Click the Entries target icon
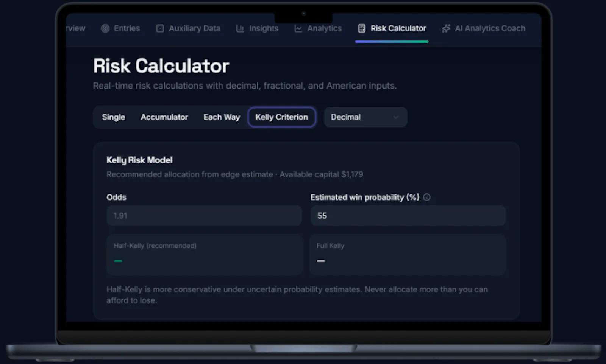 tap(105, 28)
